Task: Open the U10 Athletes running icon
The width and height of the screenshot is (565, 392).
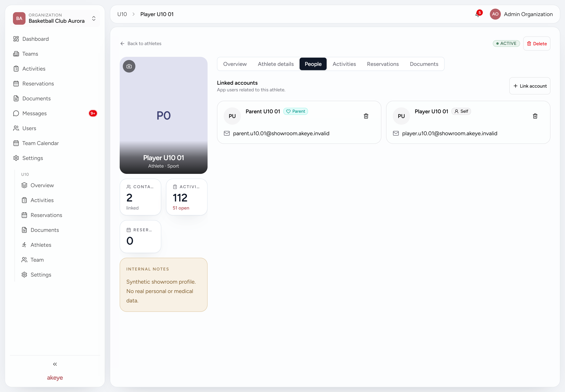Action: point(24,245)
